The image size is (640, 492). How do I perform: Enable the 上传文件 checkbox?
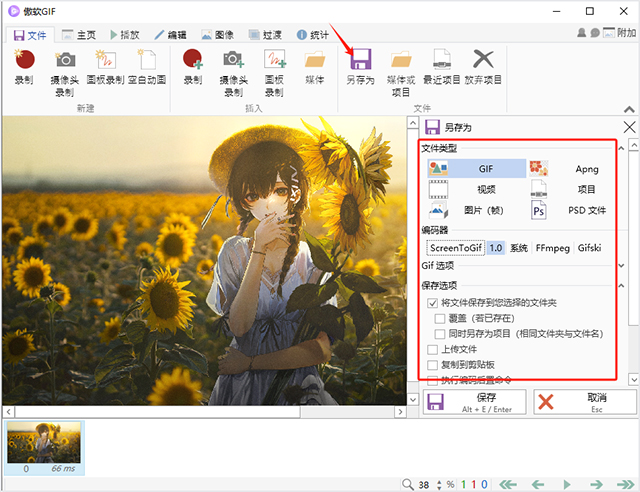tap(432, 350)
